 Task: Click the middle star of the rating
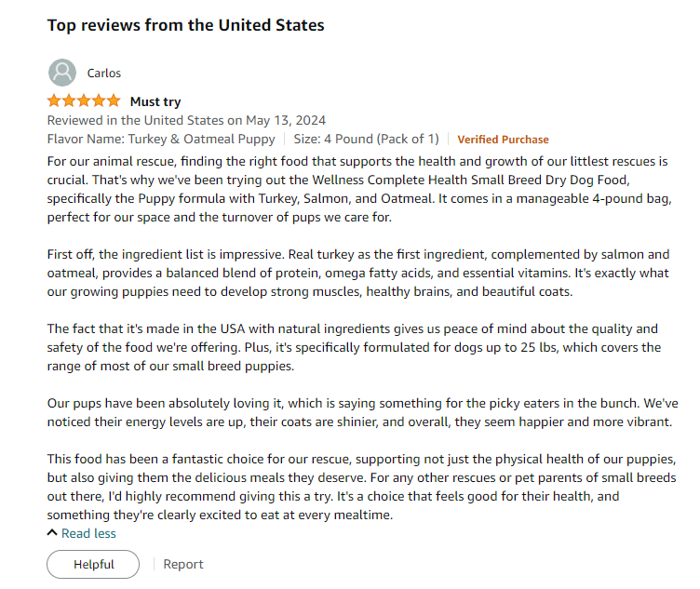84,100
